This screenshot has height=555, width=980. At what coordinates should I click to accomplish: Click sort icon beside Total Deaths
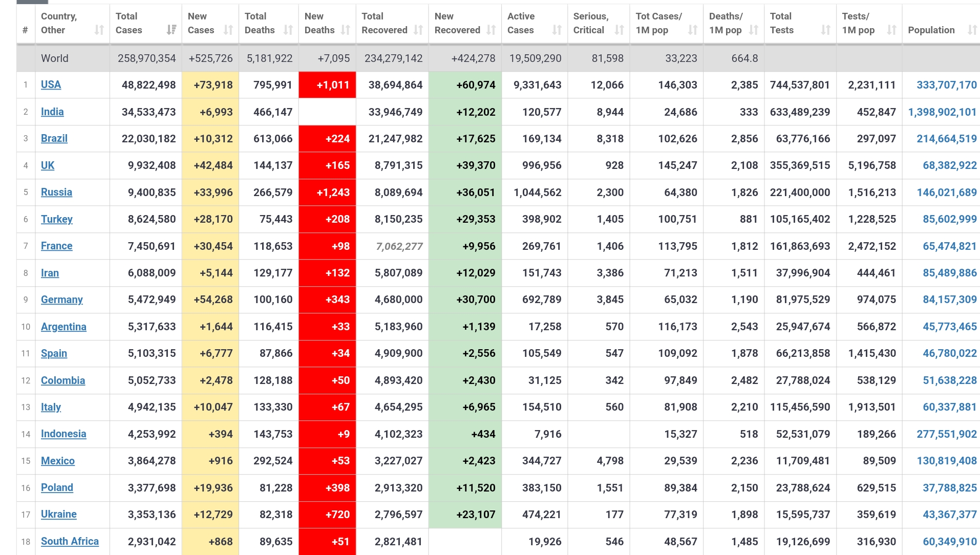[x=288, y=30]
